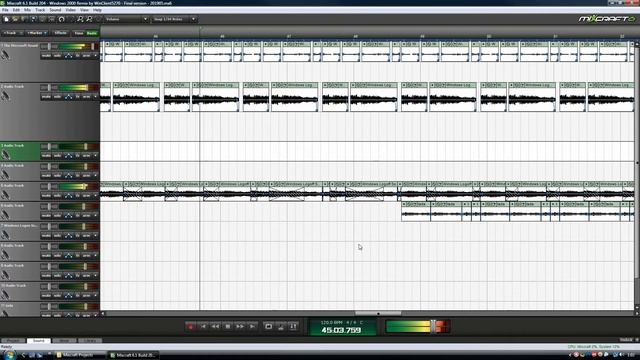Open arm options arrow on track 3
The width and height of the screenshot is (640, 360).
tap(96, 156)
